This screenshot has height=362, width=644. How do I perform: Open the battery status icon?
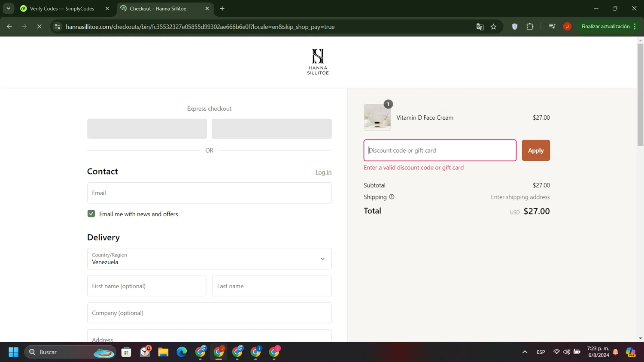click(577, 352)
